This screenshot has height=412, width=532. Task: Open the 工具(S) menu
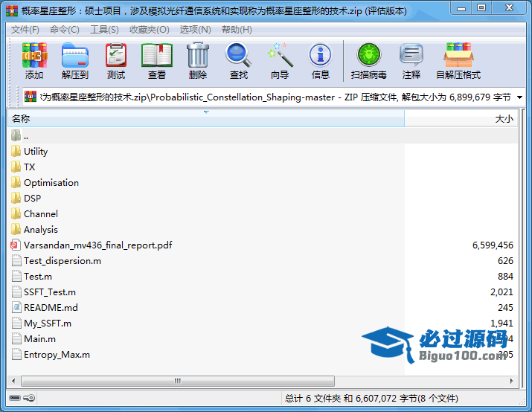coord(104,30)
